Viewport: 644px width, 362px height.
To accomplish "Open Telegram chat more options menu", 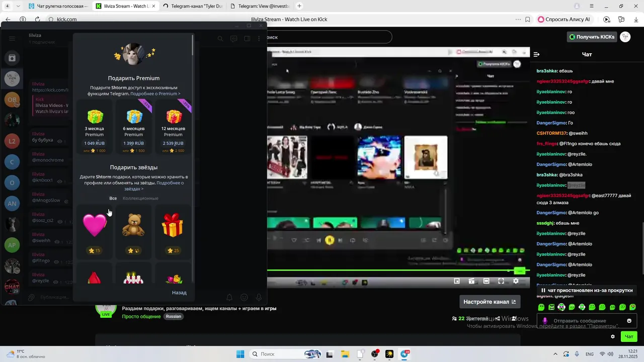I will (x=260, y=39).
